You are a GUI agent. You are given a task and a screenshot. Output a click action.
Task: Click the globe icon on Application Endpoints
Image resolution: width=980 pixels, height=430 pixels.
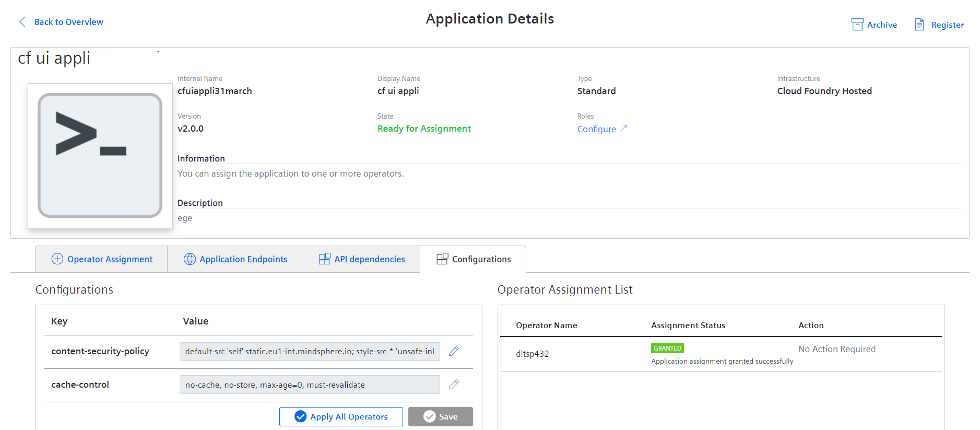click(190, 259)
